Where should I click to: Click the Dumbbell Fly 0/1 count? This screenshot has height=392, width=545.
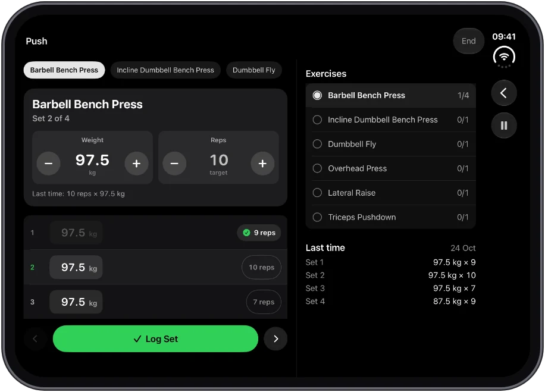[463, 144]
